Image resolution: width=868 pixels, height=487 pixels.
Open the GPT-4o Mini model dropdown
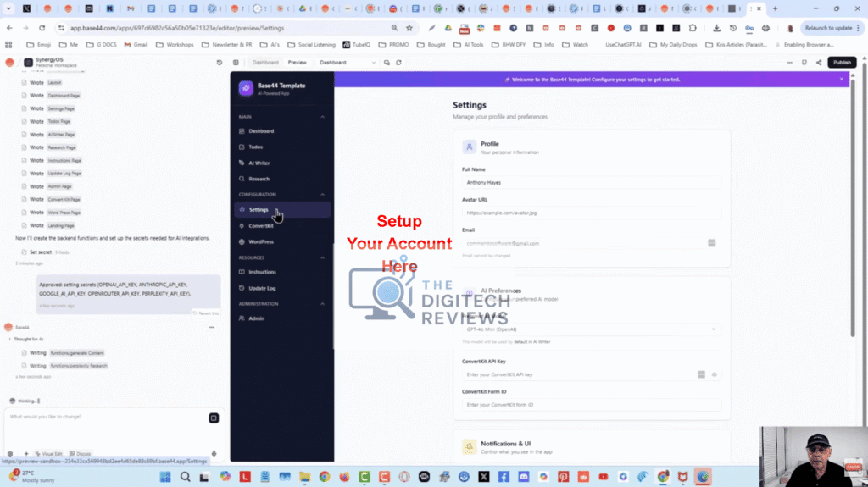click(x=591, y=329)
